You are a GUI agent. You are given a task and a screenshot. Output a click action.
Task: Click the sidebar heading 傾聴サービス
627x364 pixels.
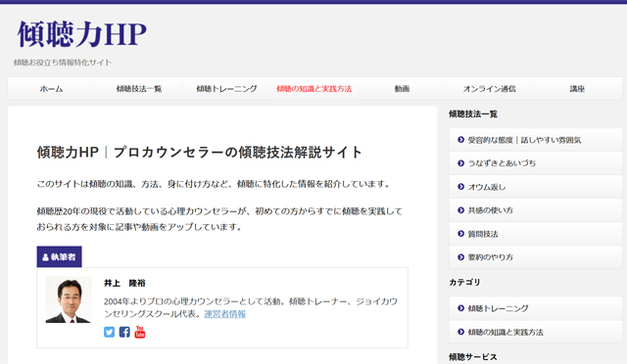(x=473, y=357)
